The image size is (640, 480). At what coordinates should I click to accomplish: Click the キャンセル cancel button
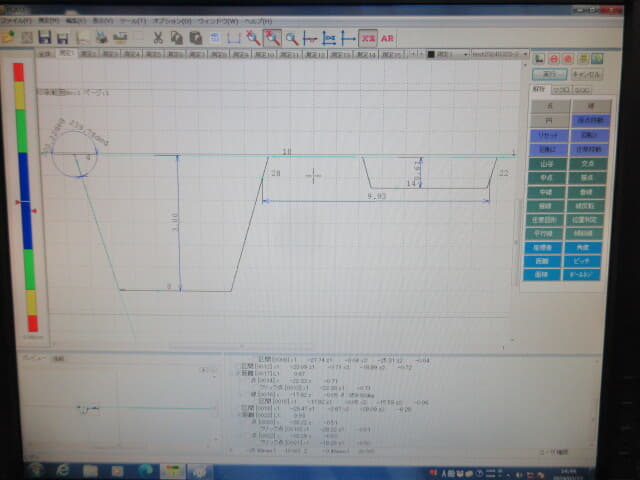tap(586, 74)
